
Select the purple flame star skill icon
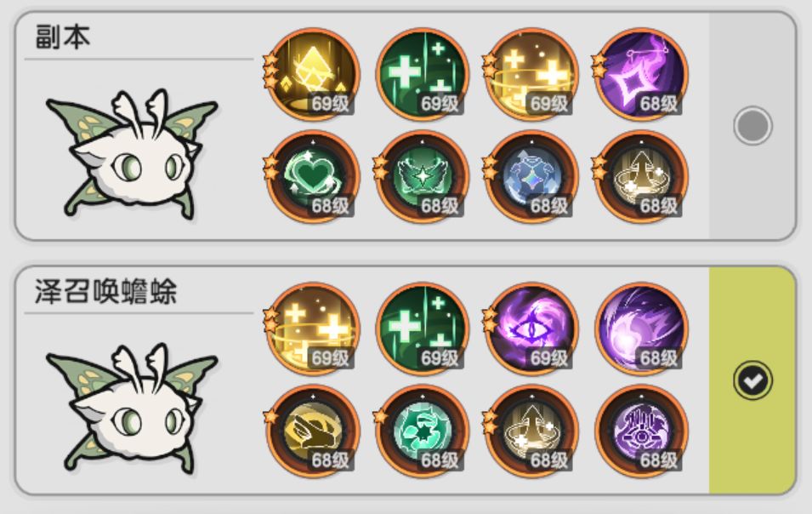[x=641, y=74]
